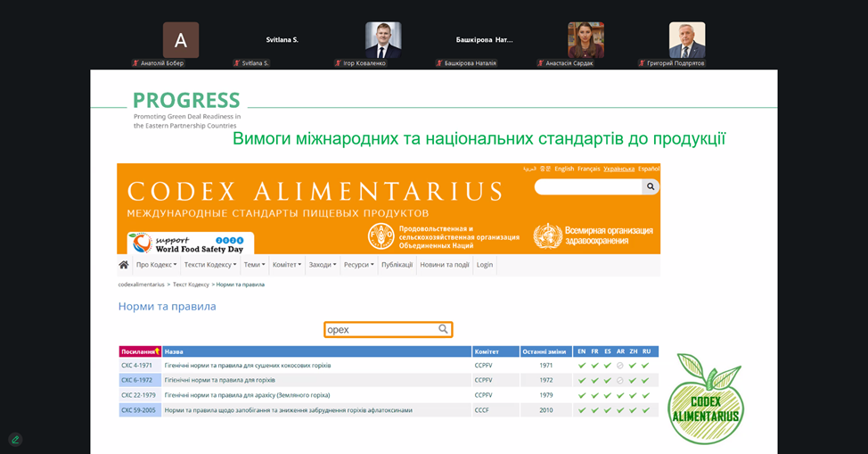Sort by the 'Комітет' column header

pyautogui.click(x=496, y=351)
